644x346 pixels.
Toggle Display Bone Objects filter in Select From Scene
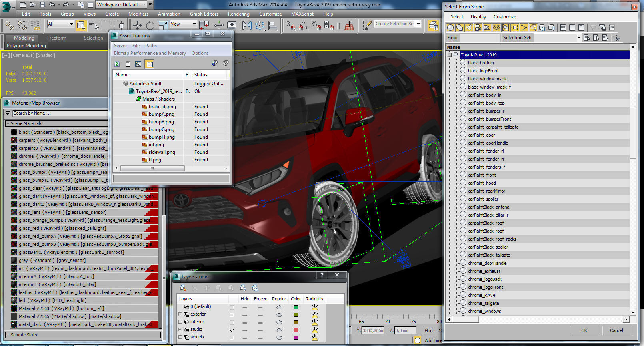pos(524,28)
